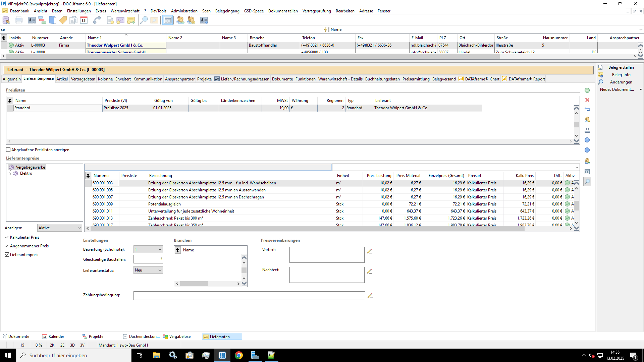This screenshot has width=644, height=362.
Task: Click the pencil icon next to Vortext
Action: coord(369,251)
